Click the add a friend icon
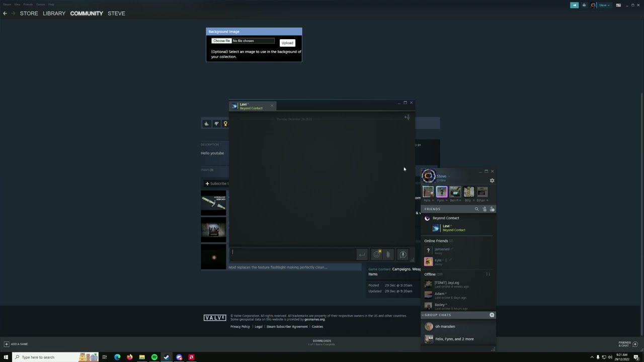 pyautogui.click(x=492, y=209)
